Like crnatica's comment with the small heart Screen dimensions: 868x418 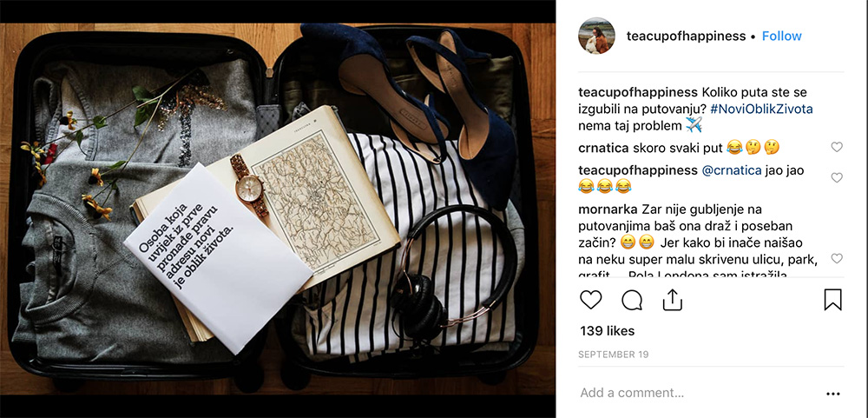point(837,147)
